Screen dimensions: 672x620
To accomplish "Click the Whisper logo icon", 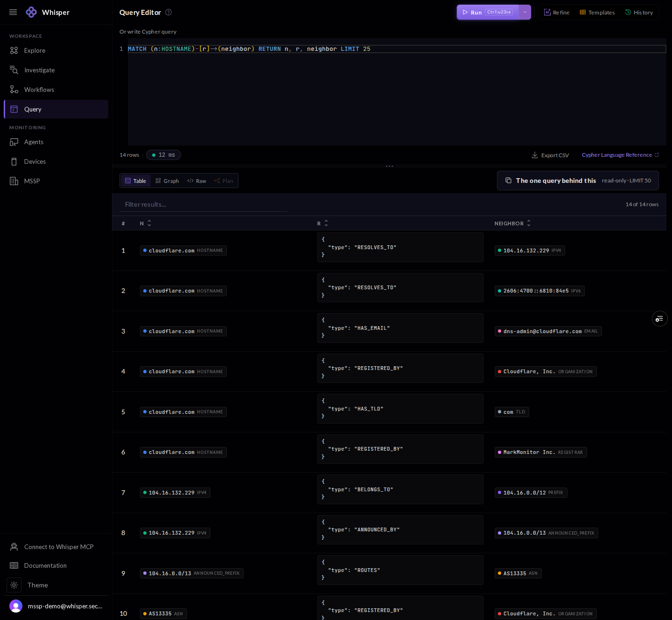I will (x=31, y=12).
